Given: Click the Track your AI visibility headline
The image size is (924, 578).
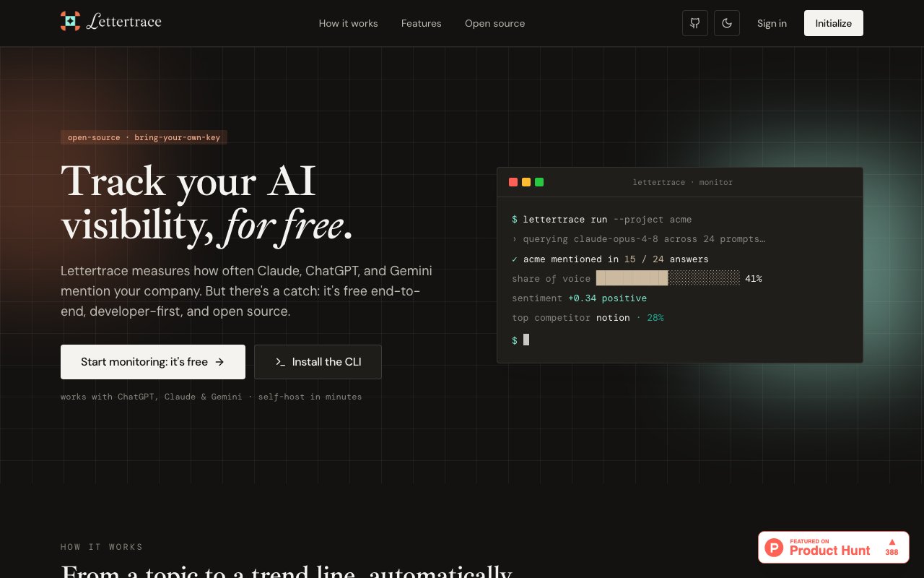Looking at the screenshot, I should (207, 202).
